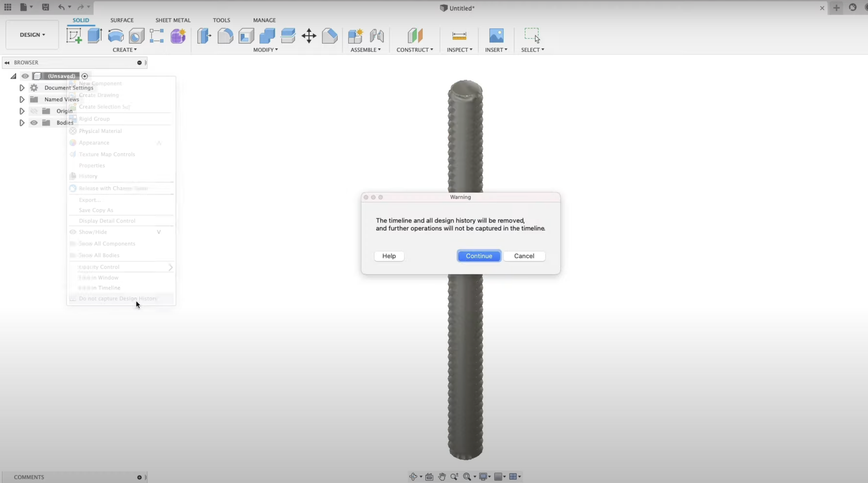Open the SELECT dropdown menu
The height and width of the screenshot is (483, 868).
pyautogui.click(x=533, y=50)
